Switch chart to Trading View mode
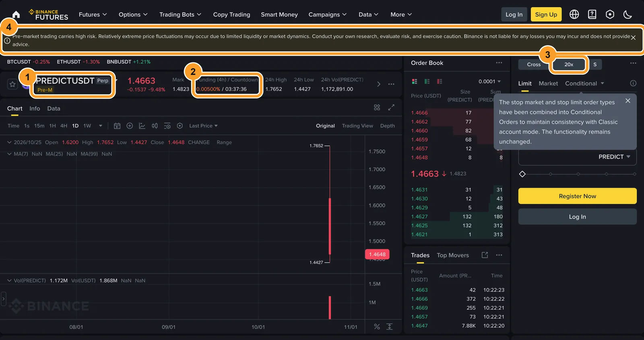Viewport: 644px width, 340px height. [357, 126]
